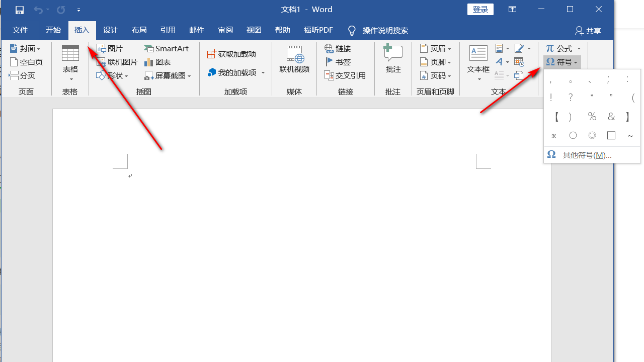Add a bookmark (书签)
The image size is (644, 362).
[x=338, y=62]
